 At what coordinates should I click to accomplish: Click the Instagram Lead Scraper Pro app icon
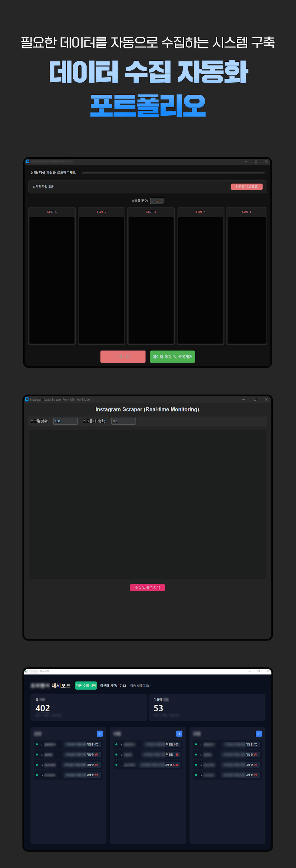[27, 399]
